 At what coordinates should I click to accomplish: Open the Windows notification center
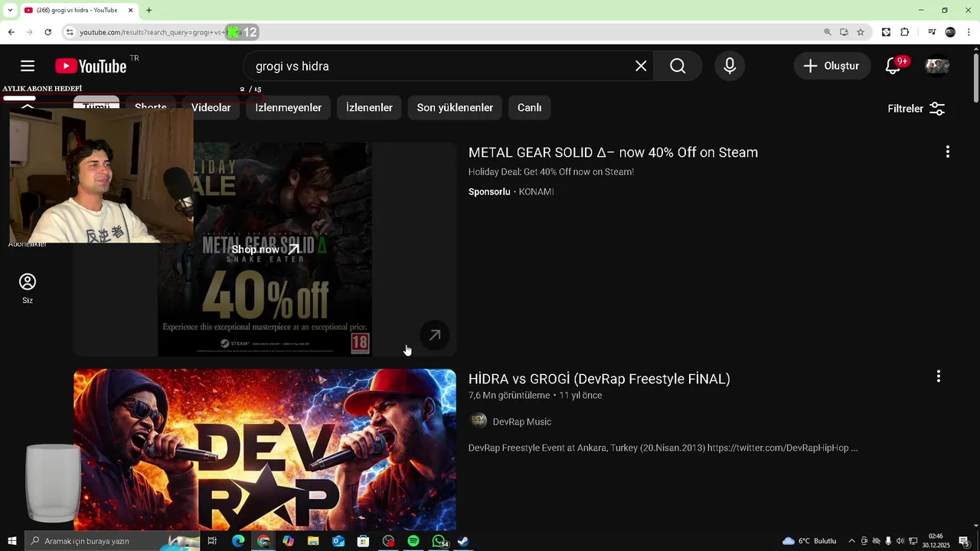point(965,541)
